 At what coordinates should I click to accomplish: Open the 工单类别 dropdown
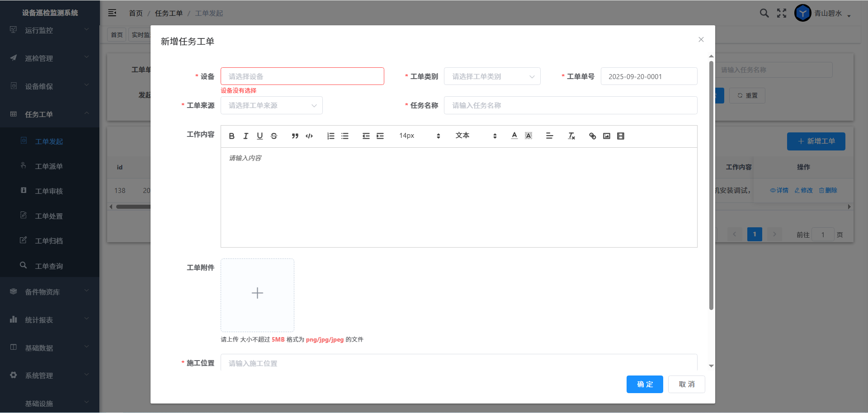click(x=492, y=76)
